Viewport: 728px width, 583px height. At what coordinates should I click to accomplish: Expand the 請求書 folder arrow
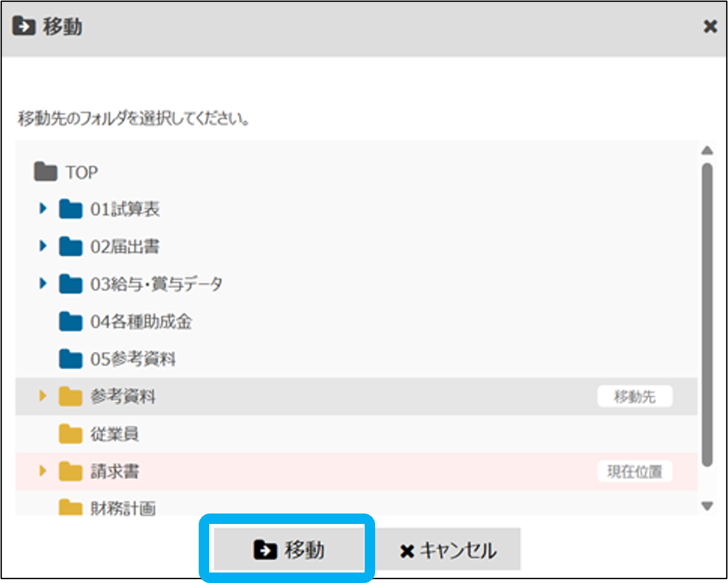pyautogui.click(x=43, y=471)
